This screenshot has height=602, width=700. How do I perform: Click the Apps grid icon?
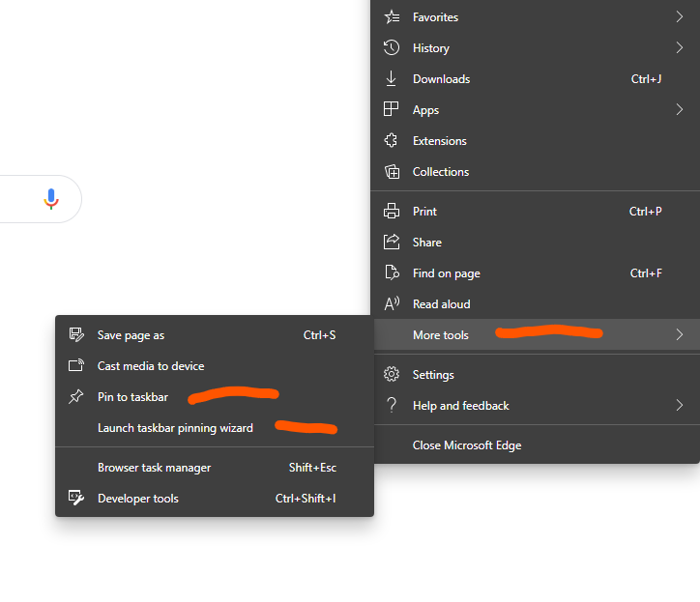coord(391,109)
